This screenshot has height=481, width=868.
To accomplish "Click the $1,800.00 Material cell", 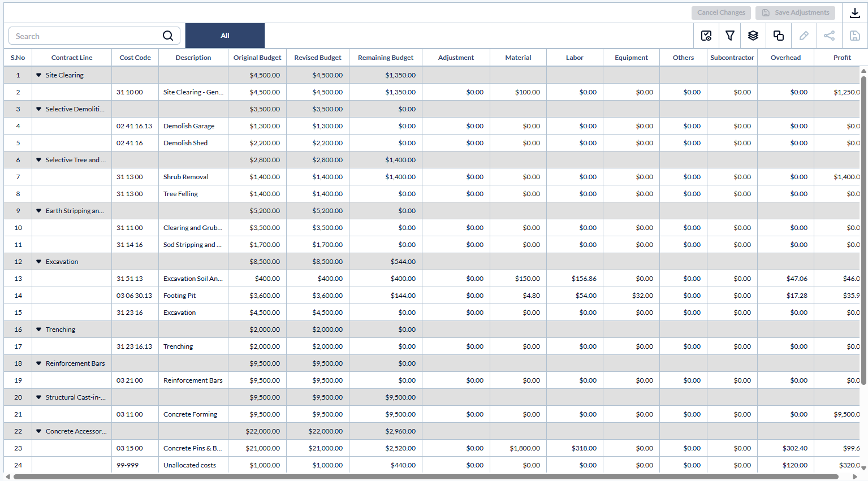I will click(518, 448).
